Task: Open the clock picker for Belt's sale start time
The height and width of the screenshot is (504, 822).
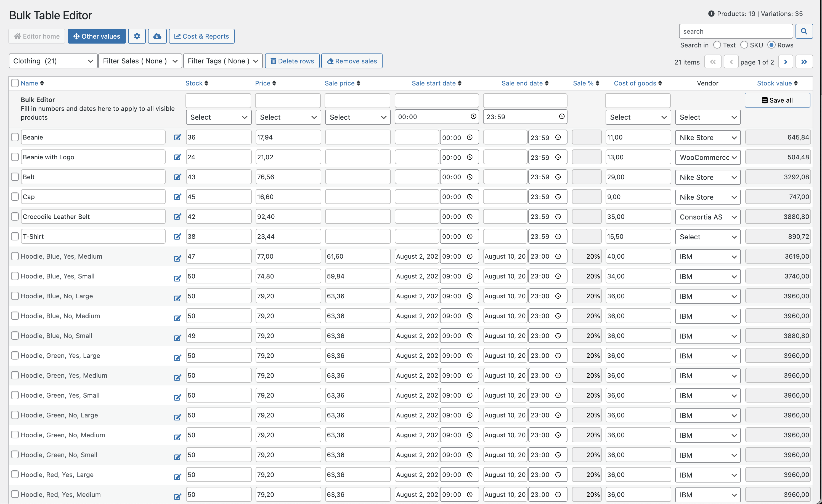Action: 470,177
